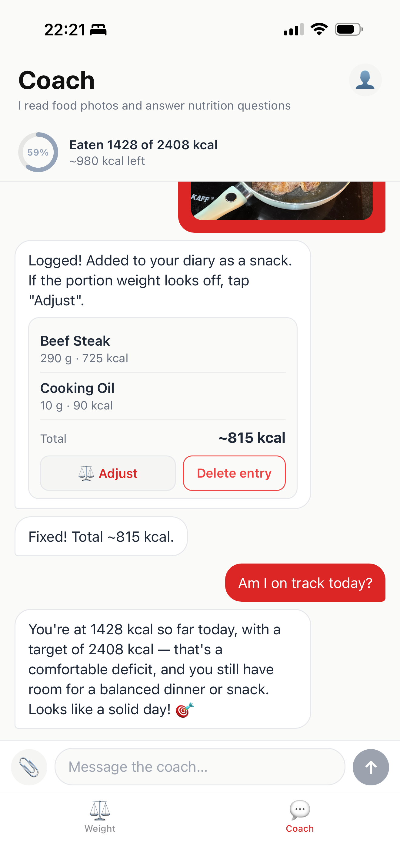Open the user profile avatar icon
Screen dimensions: 400x868
(x=365, y=80)
